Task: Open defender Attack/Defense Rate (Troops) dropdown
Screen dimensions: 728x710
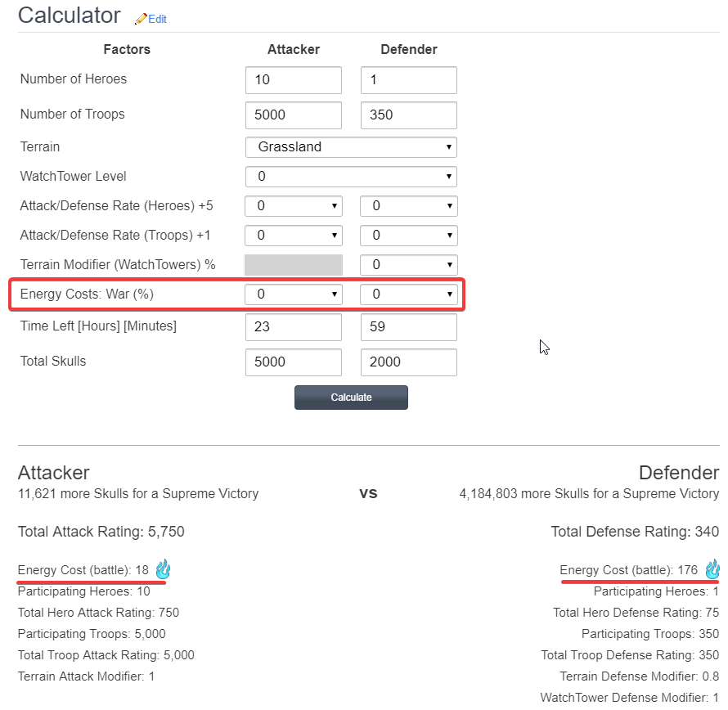Action: point(408,236)
